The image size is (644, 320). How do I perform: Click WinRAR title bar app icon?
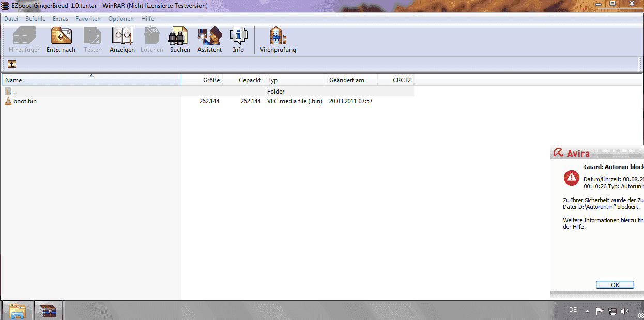[x=6, y=5]
